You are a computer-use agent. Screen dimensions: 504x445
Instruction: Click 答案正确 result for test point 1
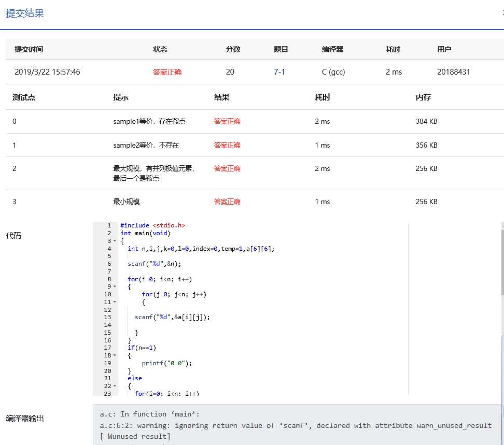(x=227, y=145)
